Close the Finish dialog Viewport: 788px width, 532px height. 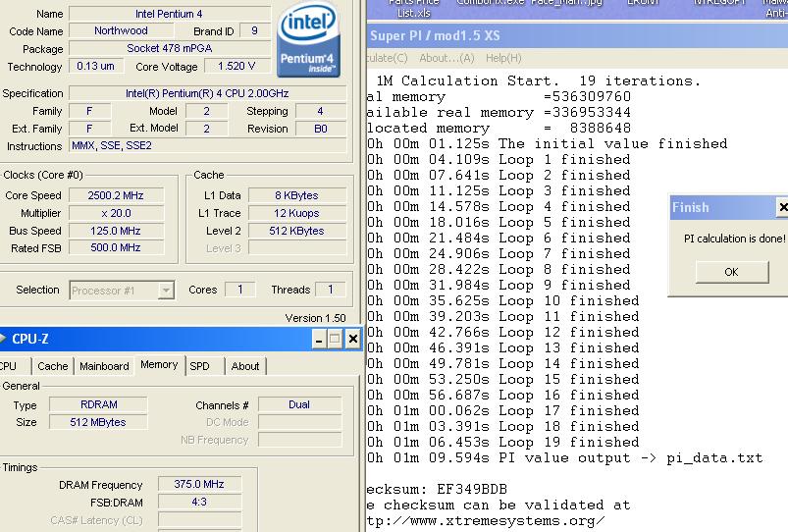coord(782,207)
